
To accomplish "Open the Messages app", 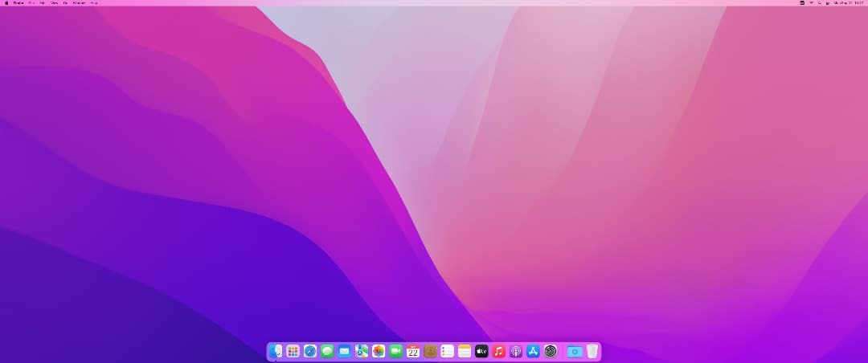I will [x=327, y=351].
